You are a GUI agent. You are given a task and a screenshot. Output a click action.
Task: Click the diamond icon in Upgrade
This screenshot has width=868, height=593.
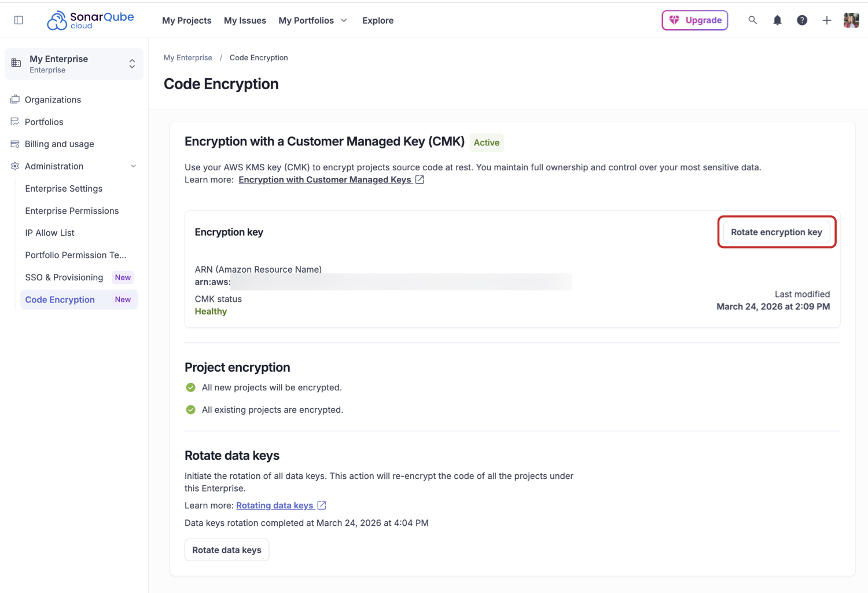674,20
